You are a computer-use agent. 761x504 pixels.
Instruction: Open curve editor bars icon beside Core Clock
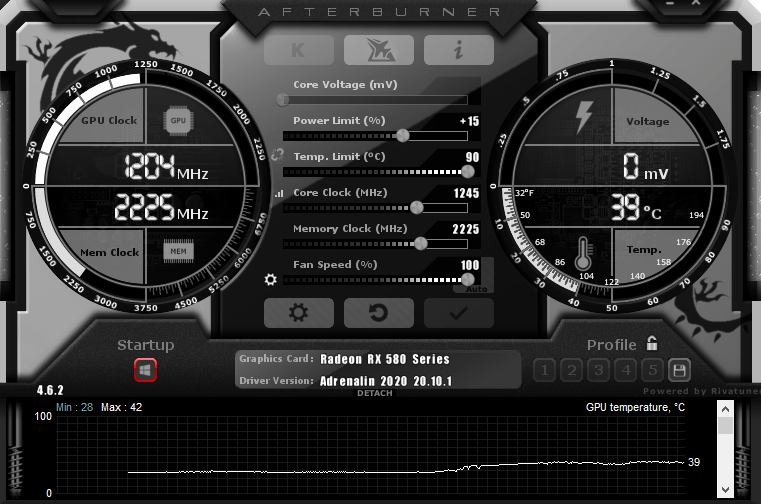pyautogui.click(x=279, y=193)
